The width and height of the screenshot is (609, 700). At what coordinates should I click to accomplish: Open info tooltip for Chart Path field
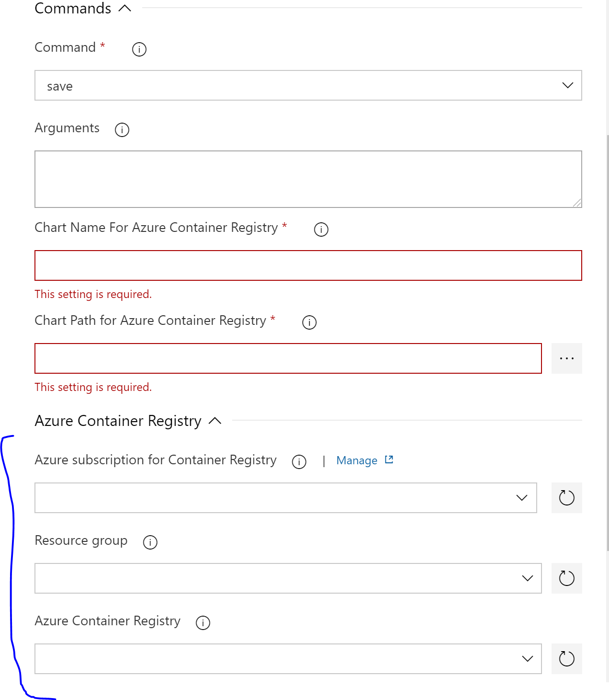[309, 322]
